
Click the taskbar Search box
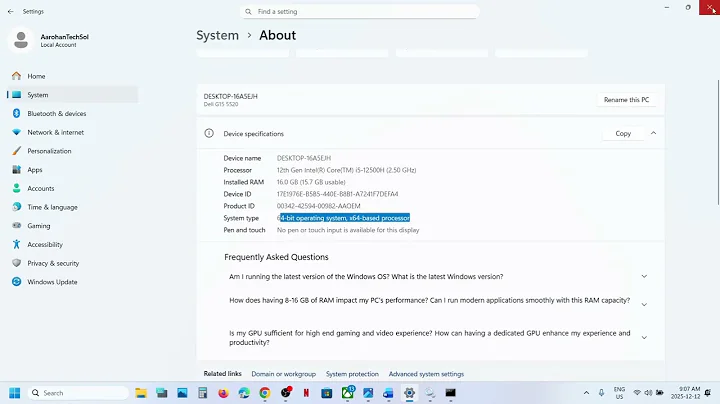(78, 393)
